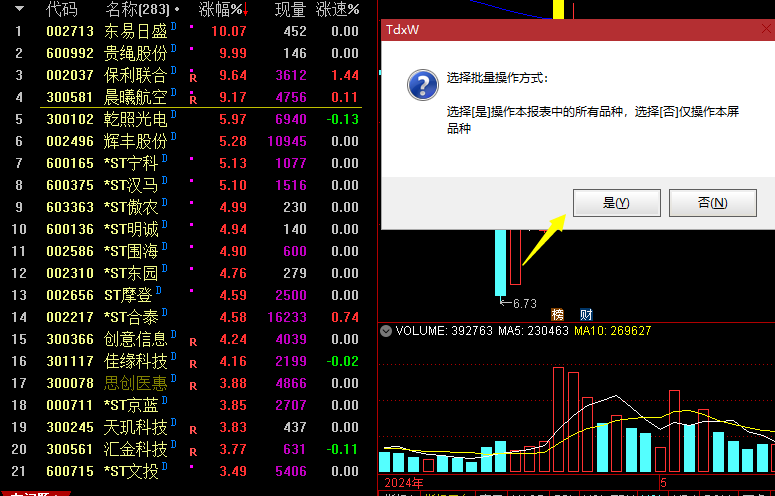Image resolution: width=775 pixels, height=496 pixels.
Task: Click the orange 榜 icon on chart
Action: [558, 314]
